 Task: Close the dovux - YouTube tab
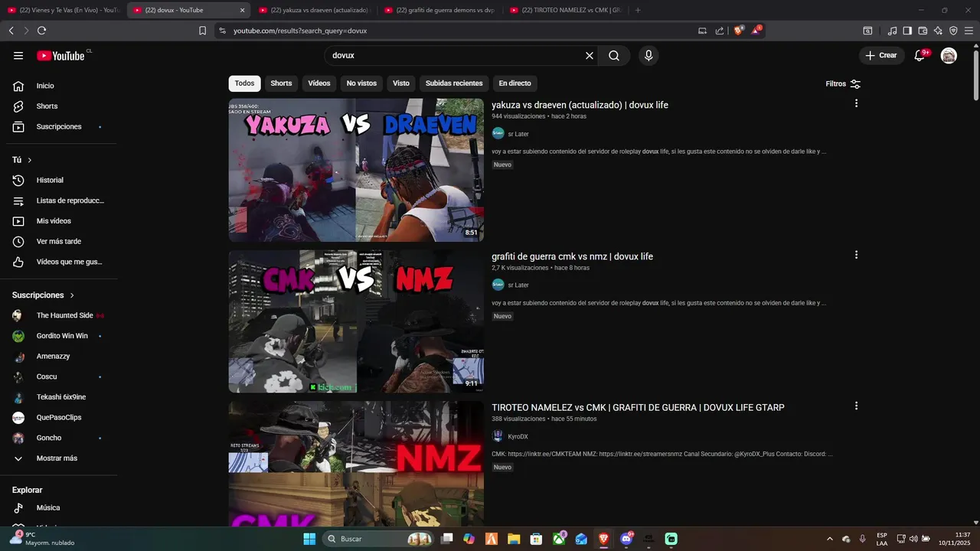point(243,10)
